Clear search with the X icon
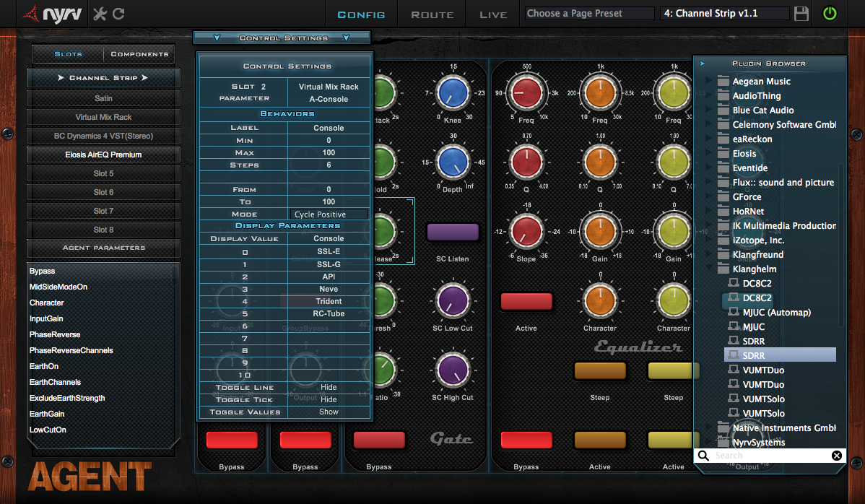Viewport: 865px width, 504px height. (836, 456)
